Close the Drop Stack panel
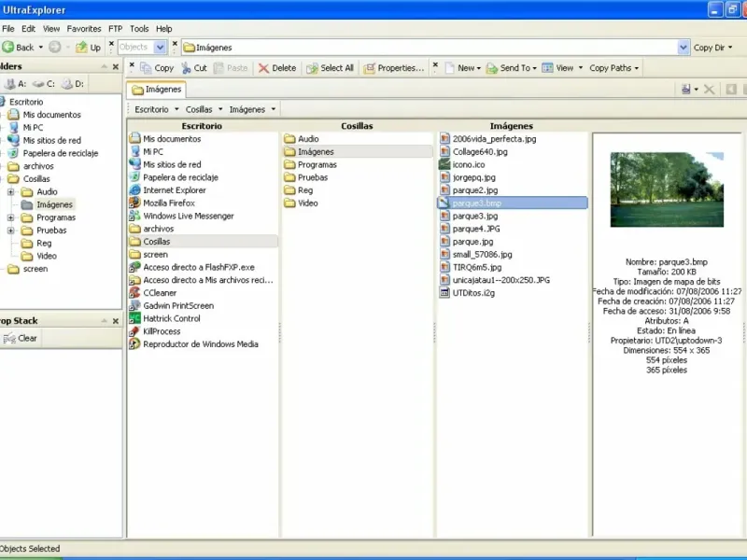 click(115, 321)
